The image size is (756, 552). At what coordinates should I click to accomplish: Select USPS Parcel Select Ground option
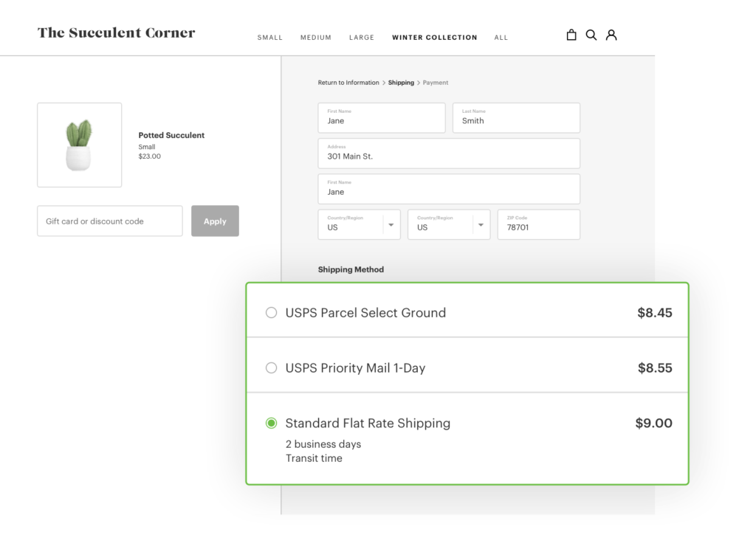[271, 313]
